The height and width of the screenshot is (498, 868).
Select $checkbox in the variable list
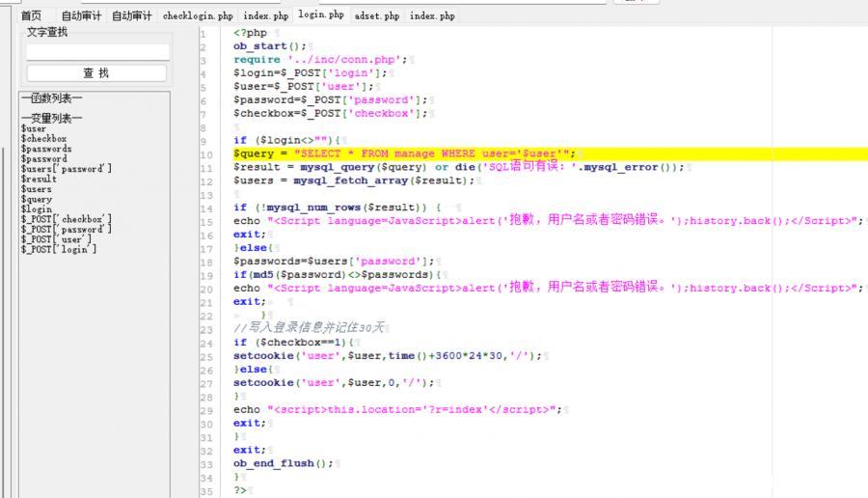(x=43, y=138)
